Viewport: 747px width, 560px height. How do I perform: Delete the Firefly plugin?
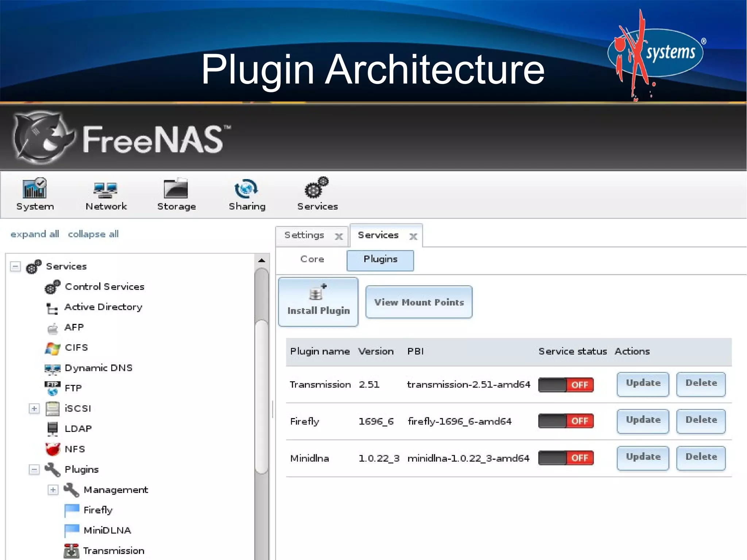click(x=701, y=421)
